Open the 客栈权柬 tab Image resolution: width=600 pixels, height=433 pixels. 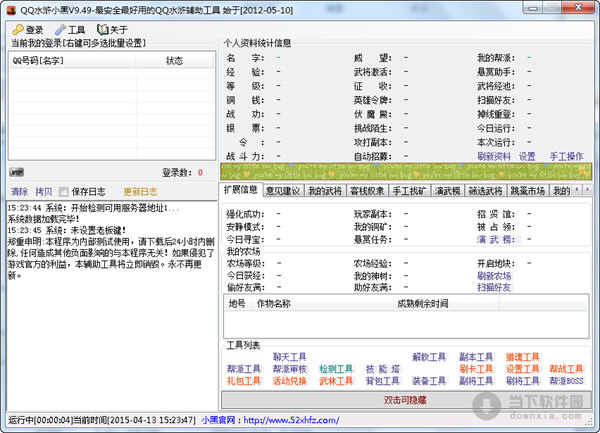367,191
